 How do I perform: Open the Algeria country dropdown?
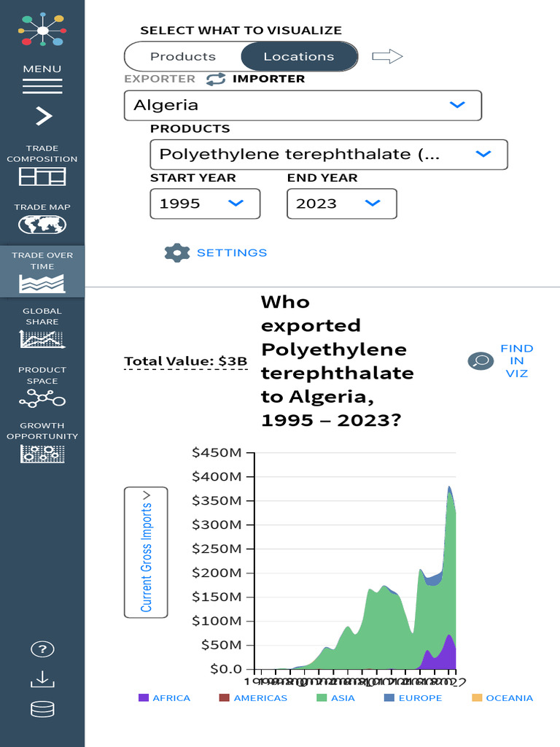[x=303, y=105]
